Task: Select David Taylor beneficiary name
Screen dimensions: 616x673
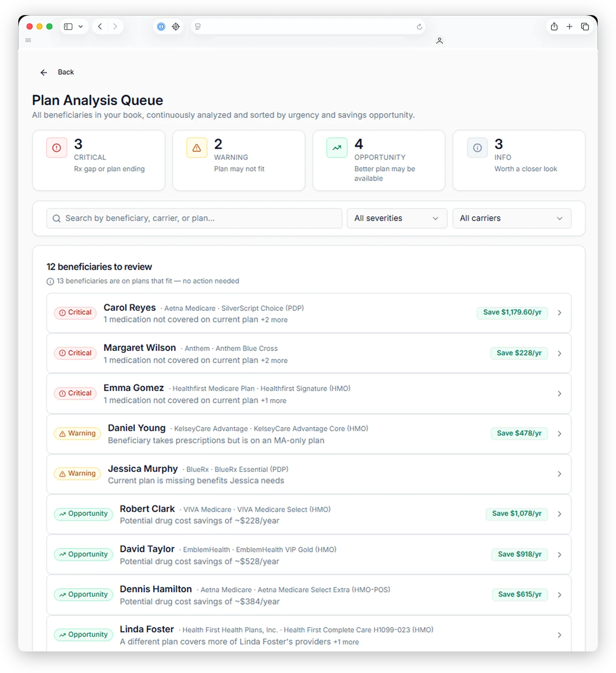Action: [x=147, y=549]
